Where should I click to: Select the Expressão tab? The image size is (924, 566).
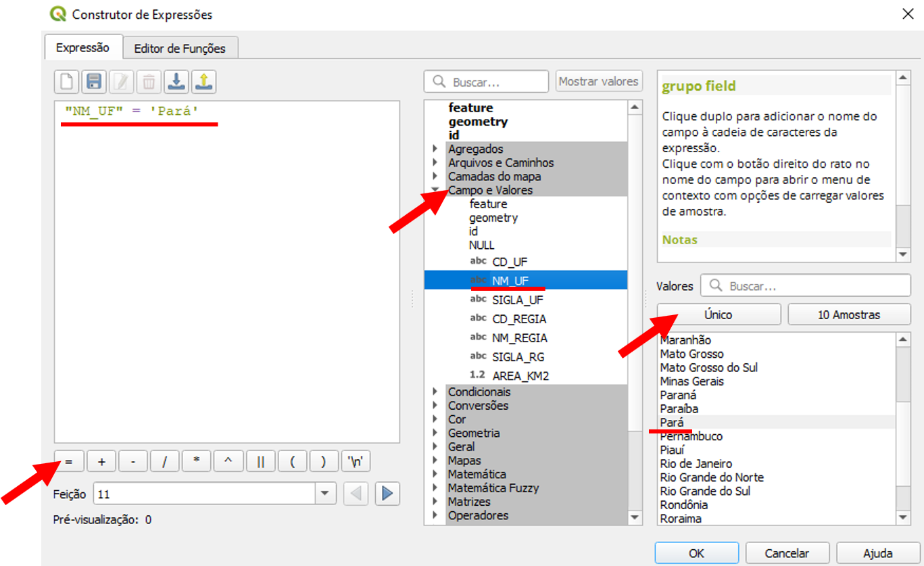(82, 47)
